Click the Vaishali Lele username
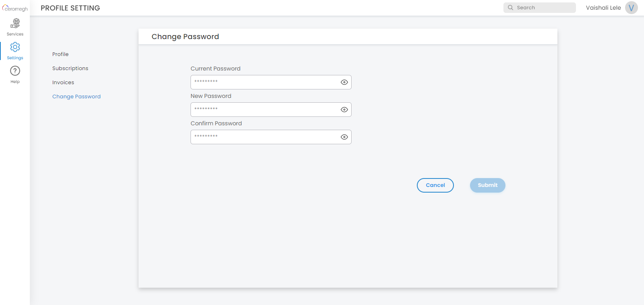 point(603,8)
